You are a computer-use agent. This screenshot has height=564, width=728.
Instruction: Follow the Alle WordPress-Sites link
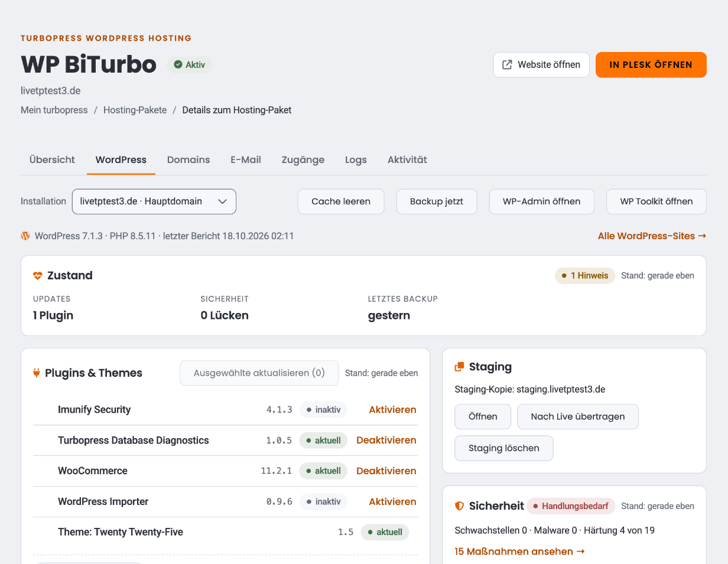[x=652, y=236]
